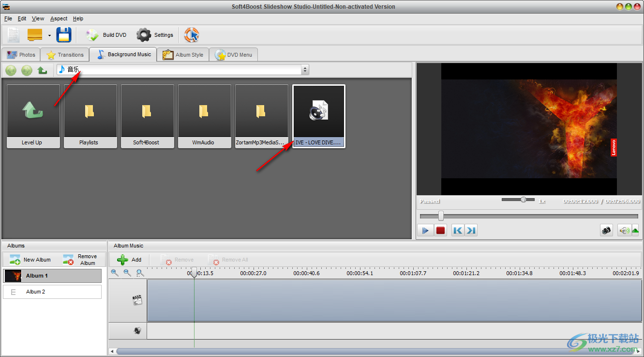Open the ZortamMp3MediaS folder

pyautogui.click(x=262, y=116)
